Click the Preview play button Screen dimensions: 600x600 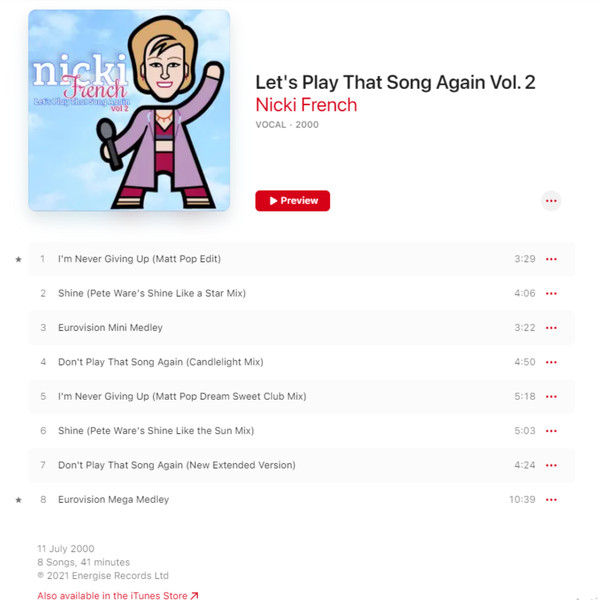(292, 201)
